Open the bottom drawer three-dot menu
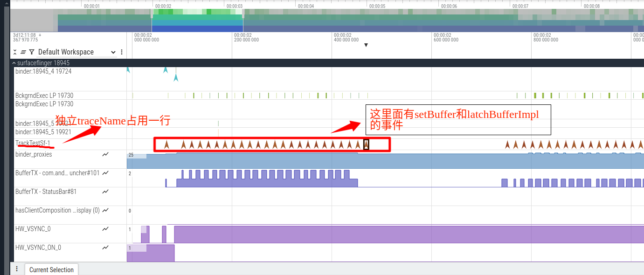The height and width of the screenshot is (275, 644). coord(17,269)
